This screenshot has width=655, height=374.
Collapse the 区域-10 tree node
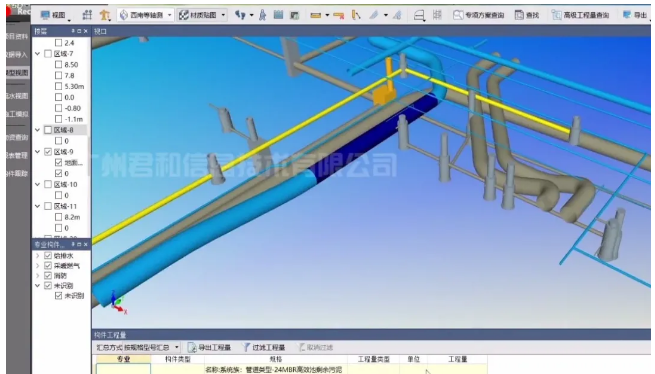pos(38,184)
